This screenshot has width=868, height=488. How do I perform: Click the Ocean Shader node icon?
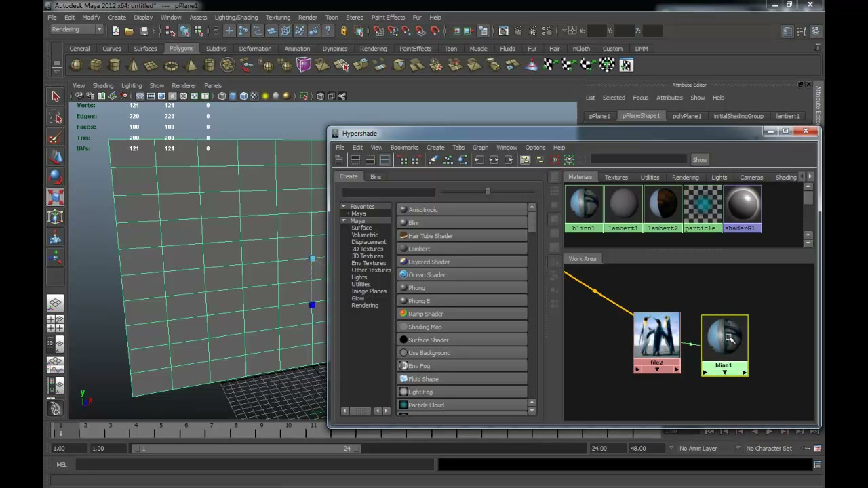(x=403, y=275)
